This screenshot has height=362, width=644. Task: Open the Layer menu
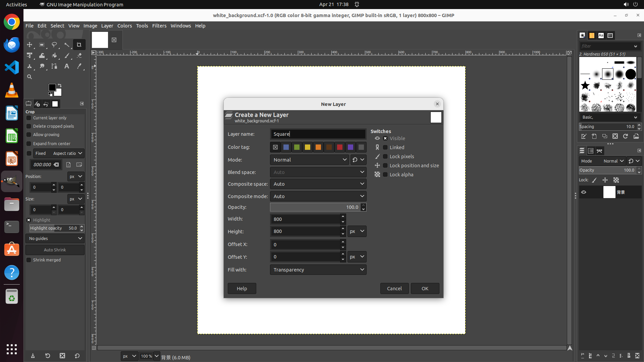coord(107,26)
